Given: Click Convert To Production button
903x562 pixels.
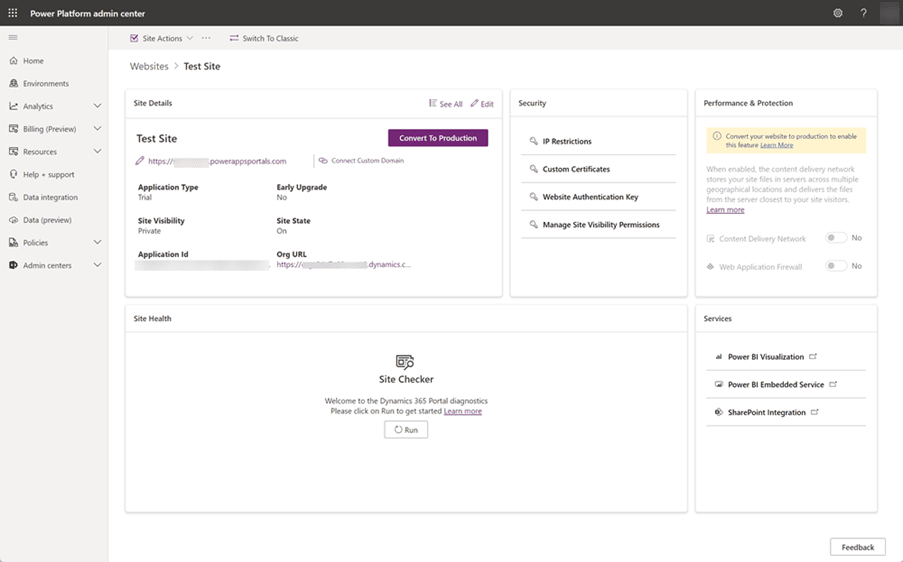Looking at the screenshot, I should [x=438, y=138].
